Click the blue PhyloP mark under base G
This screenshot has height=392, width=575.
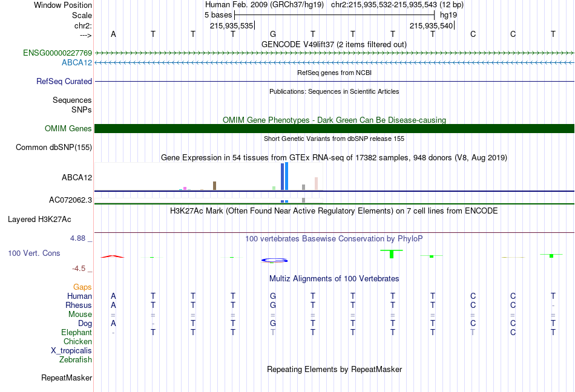(x=274, y=261)
